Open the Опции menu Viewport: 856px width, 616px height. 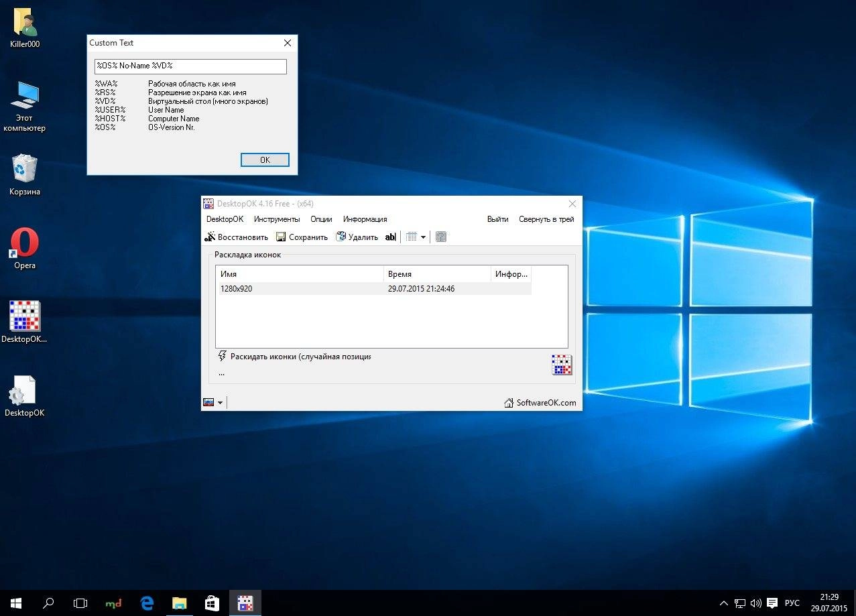coord(321,219)
